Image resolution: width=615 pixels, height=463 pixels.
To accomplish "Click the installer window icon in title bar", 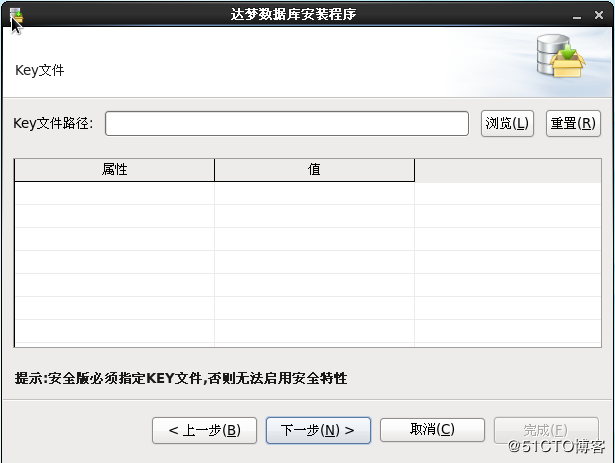I will pyautogui.click(x=16, y=16).
